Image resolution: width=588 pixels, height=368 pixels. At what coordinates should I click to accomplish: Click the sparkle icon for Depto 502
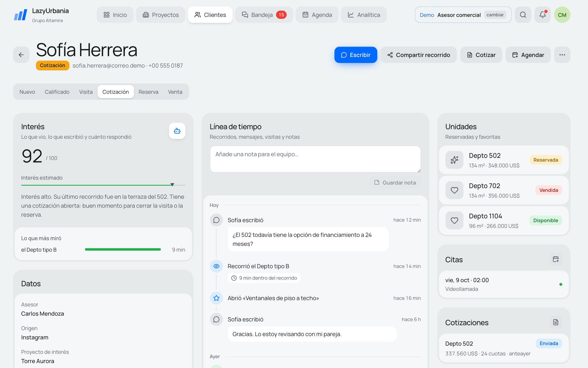[454, 160]
